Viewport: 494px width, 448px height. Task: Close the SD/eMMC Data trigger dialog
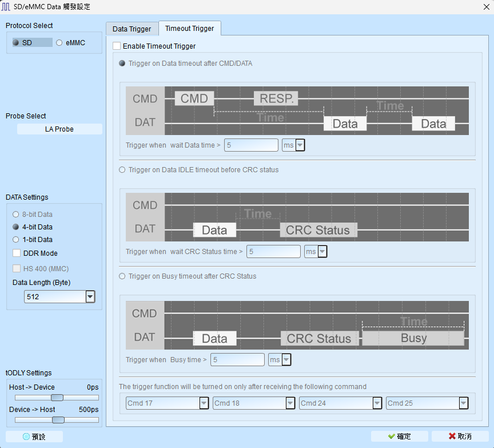(x=486, y=7)
